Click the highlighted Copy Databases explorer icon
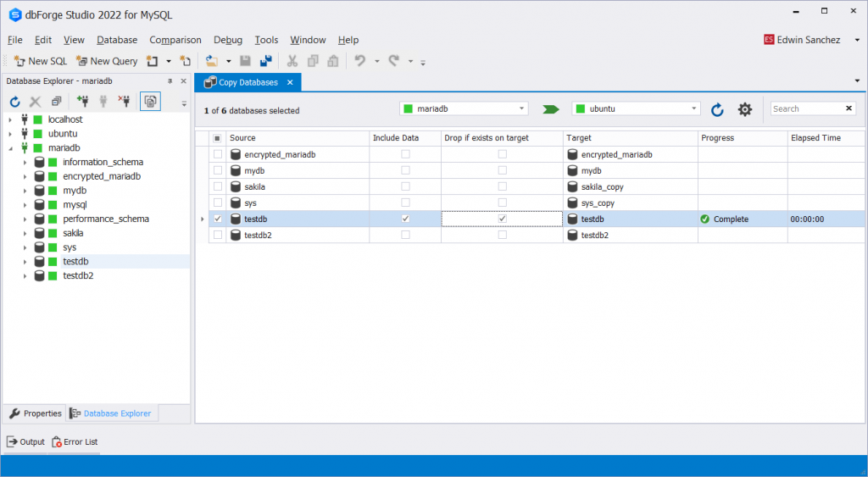 point(150,102)
